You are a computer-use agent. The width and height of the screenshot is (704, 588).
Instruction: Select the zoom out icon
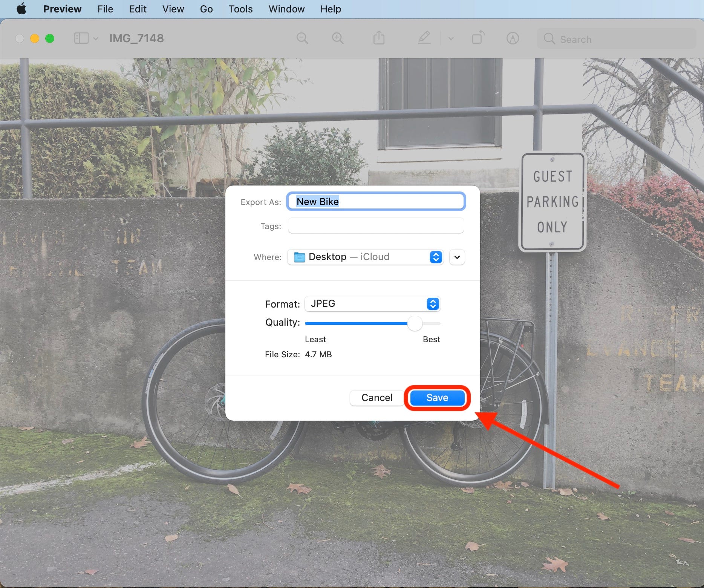pyautogui.click(x=303, y=38)
